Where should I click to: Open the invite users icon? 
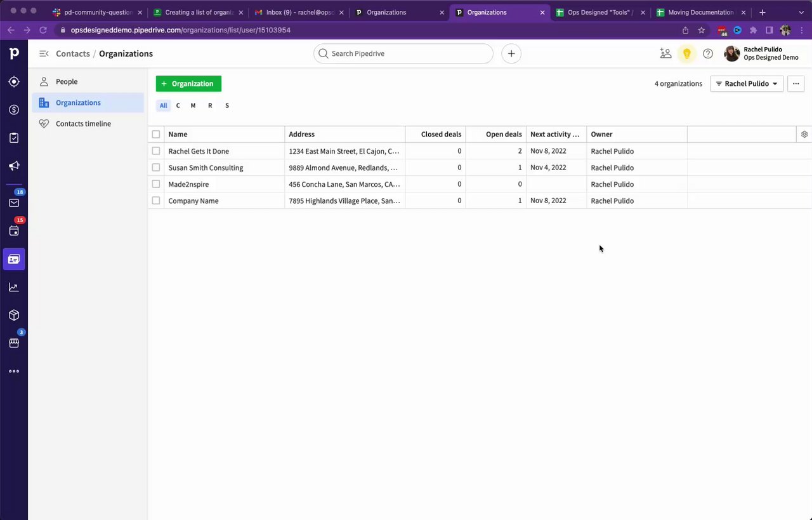point(665,54)
